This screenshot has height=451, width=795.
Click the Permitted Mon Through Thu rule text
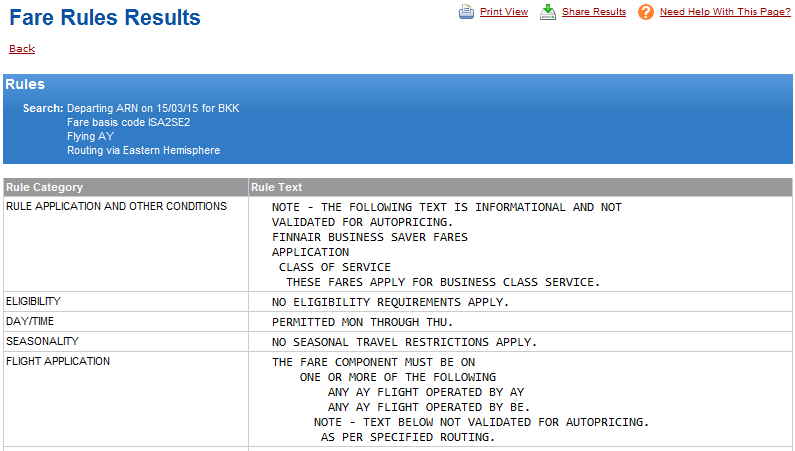(362, 322)
